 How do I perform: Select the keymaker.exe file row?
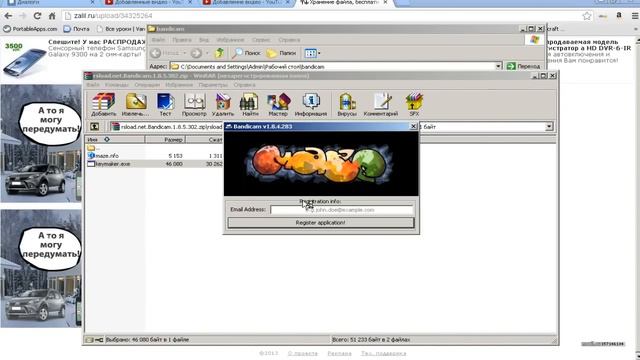point(154,164)
